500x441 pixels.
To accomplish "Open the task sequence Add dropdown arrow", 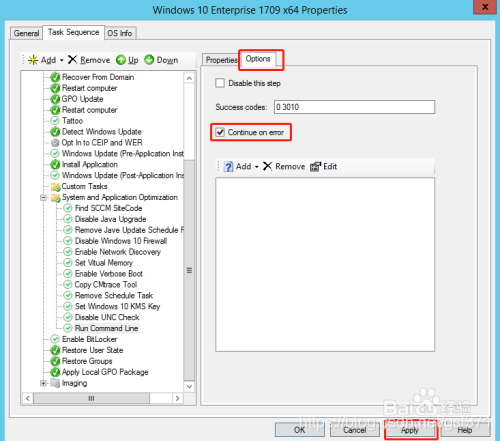I will click(62, 60).
